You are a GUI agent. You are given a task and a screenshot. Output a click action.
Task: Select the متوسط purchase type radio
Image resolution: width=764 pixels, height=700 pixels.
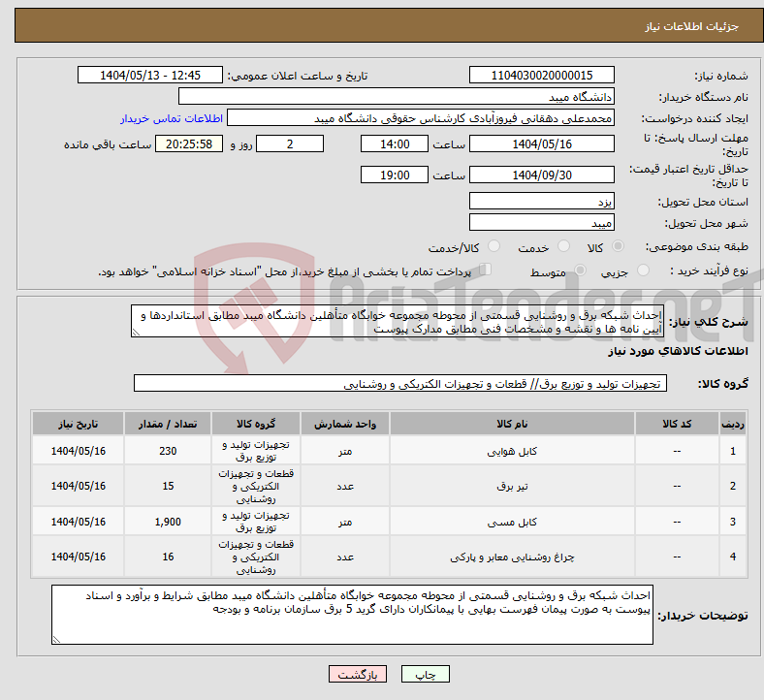pyautogui.click(x=581, y=270)
